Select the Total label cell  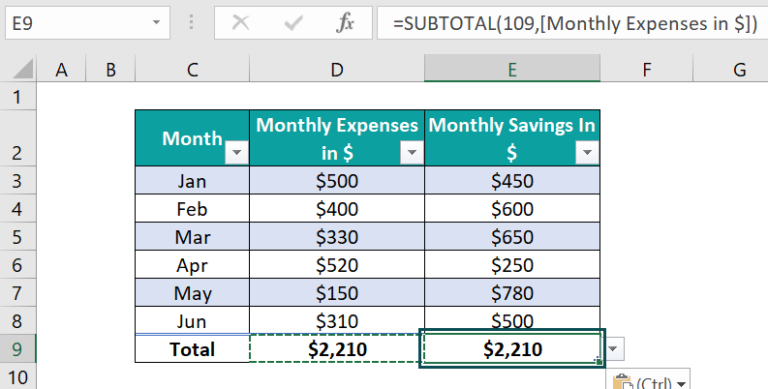192,349
